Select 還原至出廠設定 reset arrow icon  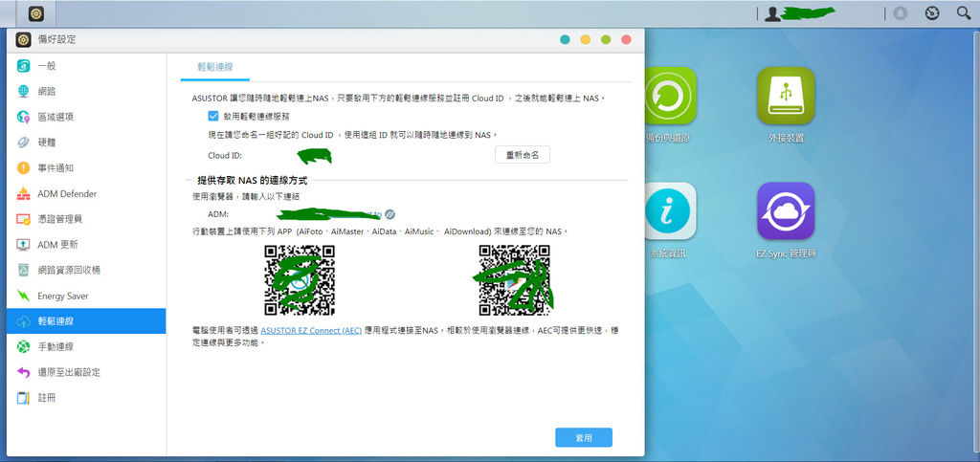pyautogui.click(x=24, y=372)
